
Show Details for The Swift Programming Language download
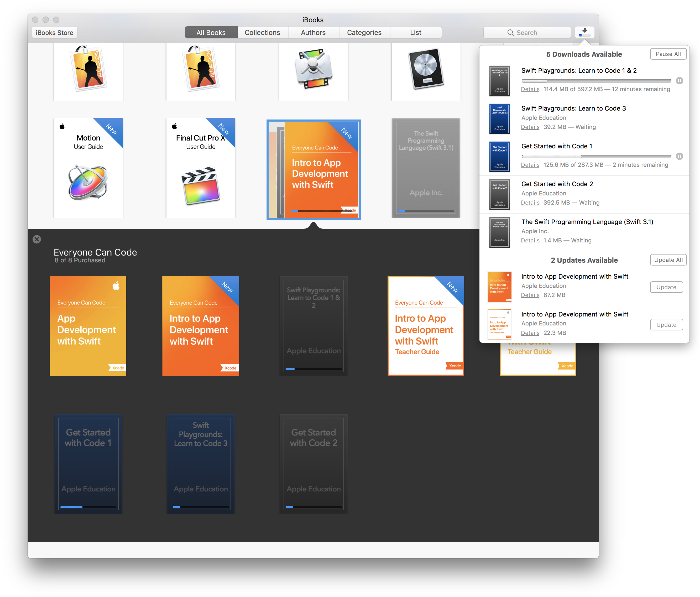(530, 241)
